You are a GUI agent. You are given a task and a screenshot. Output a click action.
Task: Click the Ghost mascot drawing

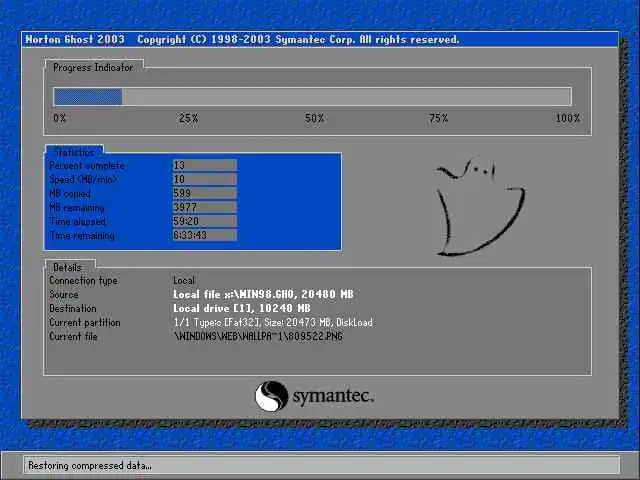click(x=480, y=206)
